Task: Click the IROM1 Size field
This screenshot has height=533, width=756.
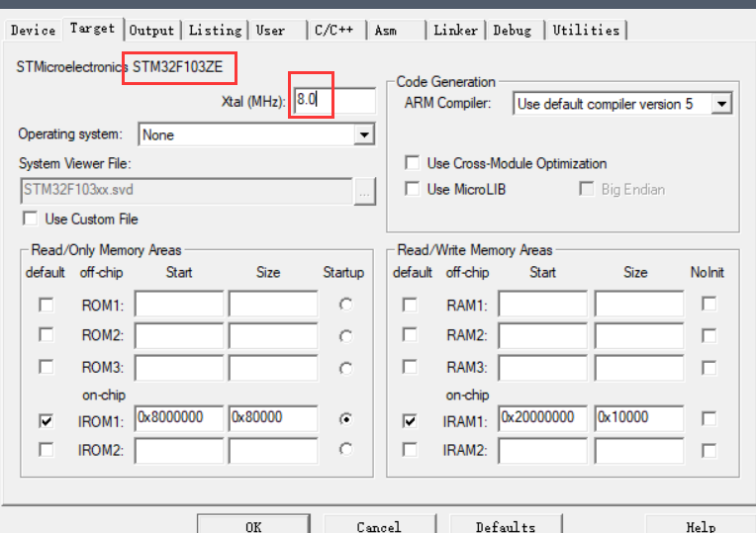Action: (x=273, y=418)
